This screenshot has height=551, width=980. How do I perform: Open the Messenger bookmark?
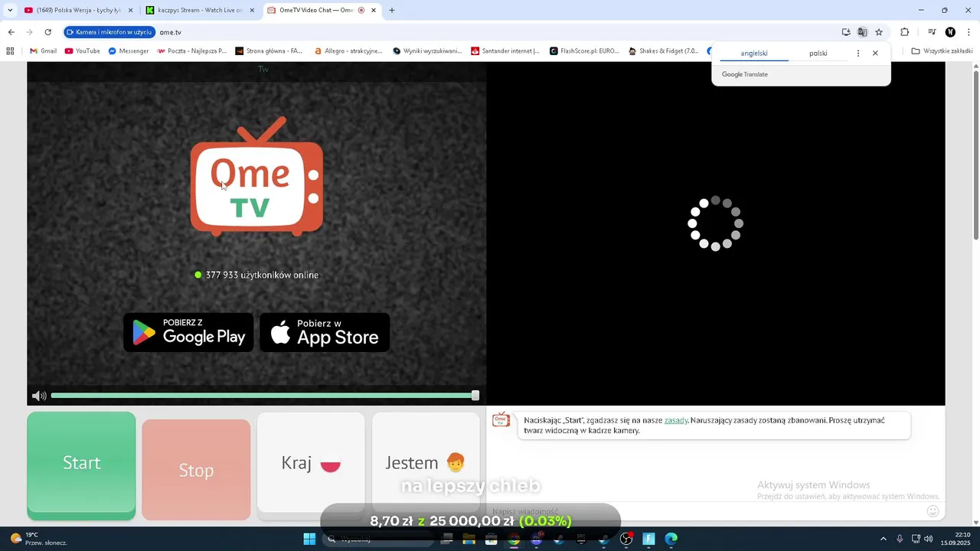click(129, 51)
